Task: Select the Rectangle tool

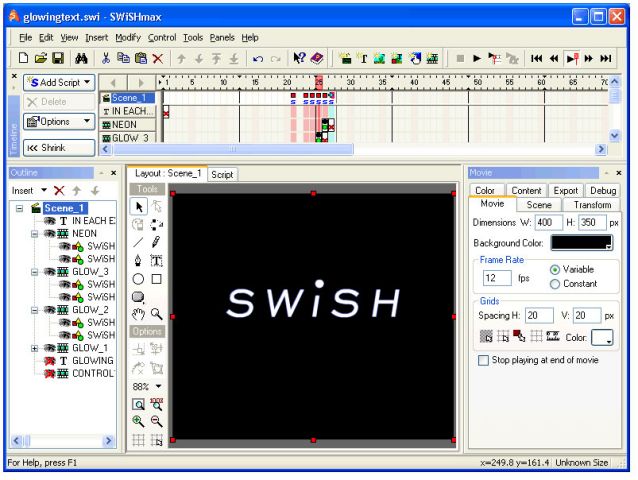Action: pos(156,279)
